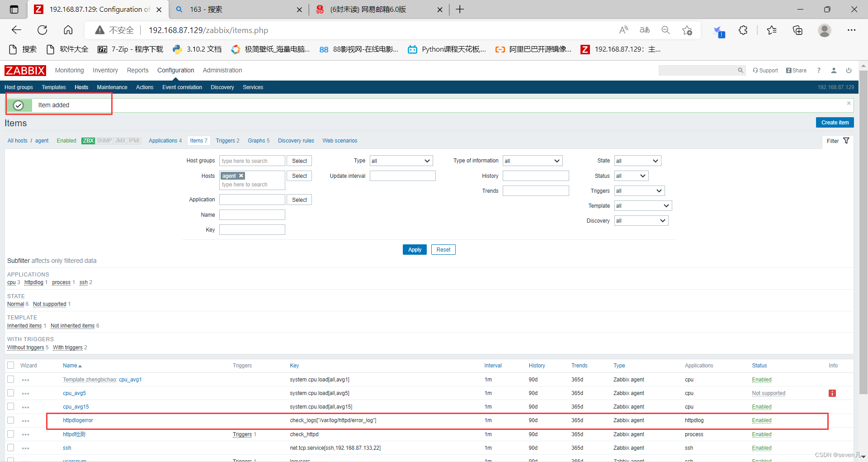Open the wizard dots menu for httpdlogerror

point(25,421)
